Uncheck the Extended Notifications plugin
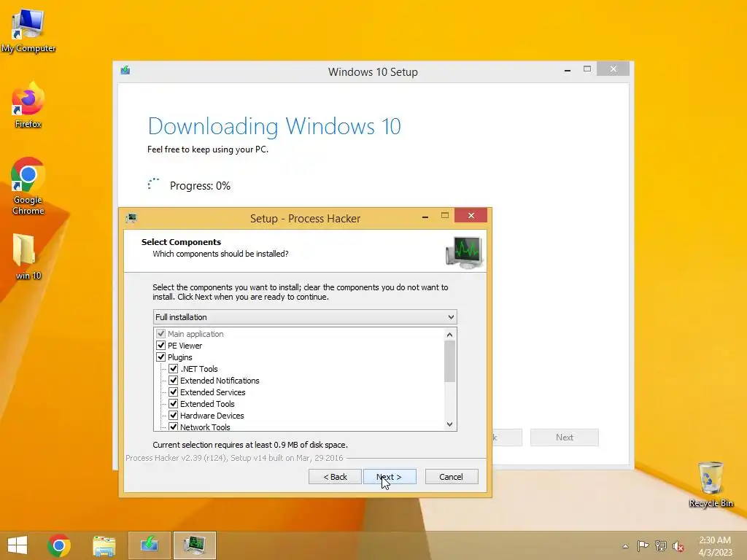Image resolution: width=747 pixels, height=560 pixels. click(x=174, y=380)
